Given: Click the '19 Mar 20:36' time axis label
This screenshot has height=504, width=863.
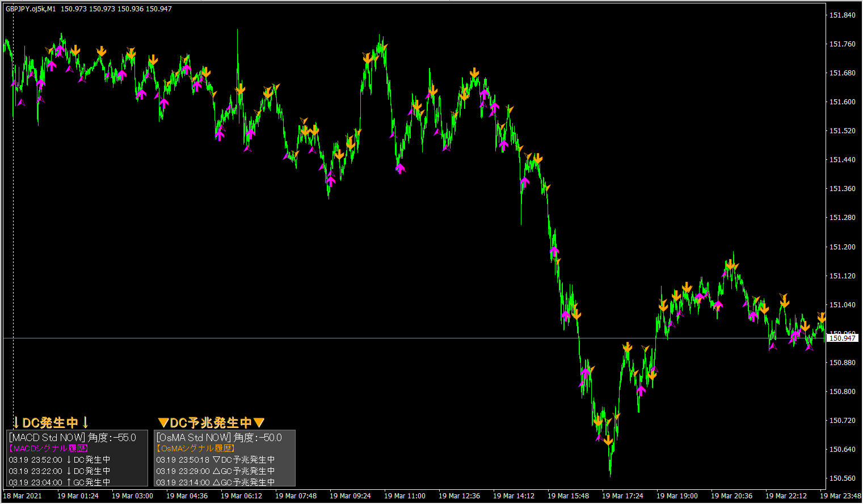Looking at the screenshot, I should click(x=731, y=496).
